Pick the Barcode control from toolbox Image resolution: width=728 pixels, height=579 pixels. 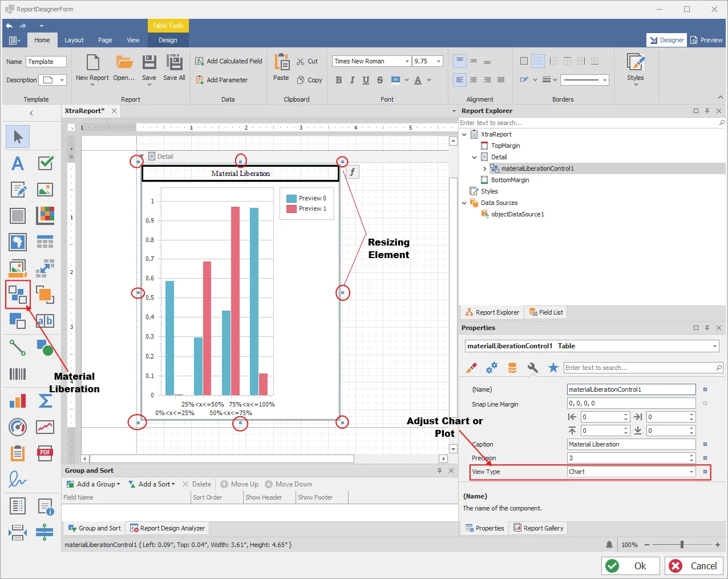click(x=18, y=374)
